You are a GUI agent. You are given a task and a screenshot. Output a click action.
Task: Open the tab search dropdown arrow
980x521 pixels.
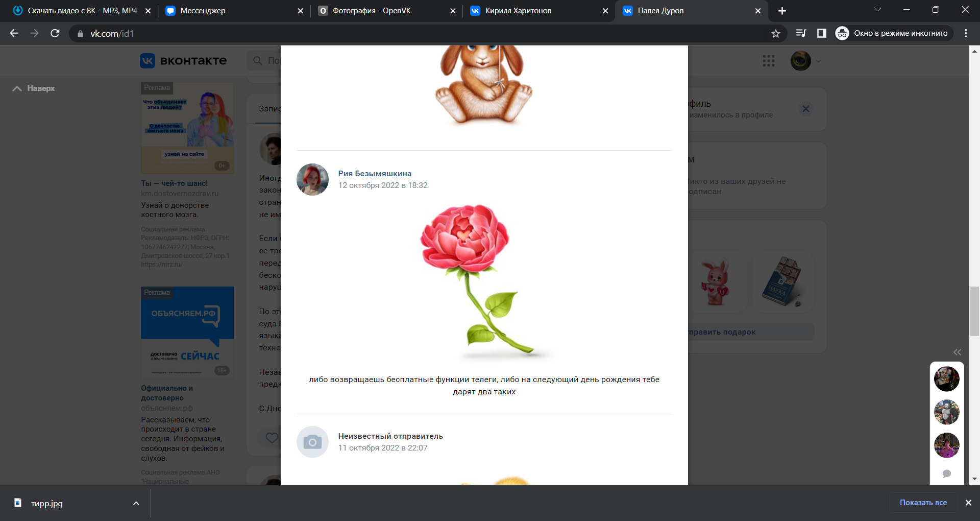tap(877, 10)
